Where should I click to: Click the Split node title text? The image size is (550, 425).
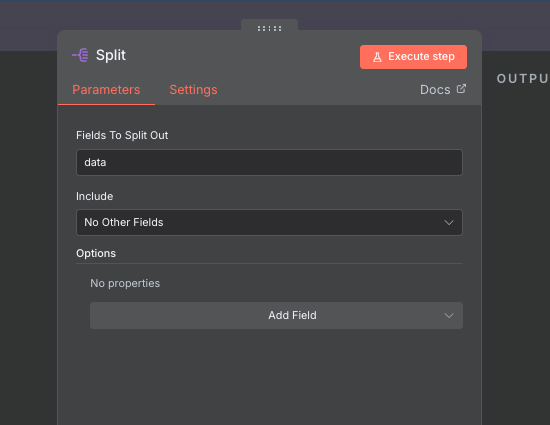click(x=111, y=55)
